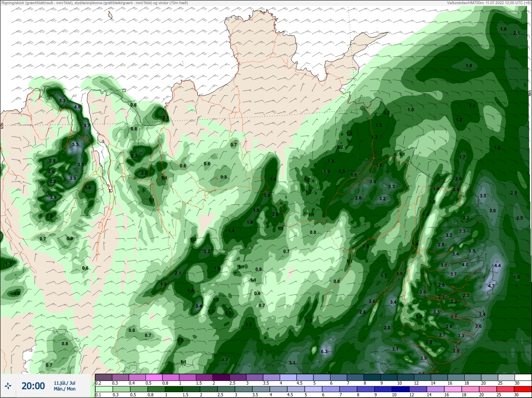This screenshot has height=398, width=532.
Task: Click the Mán./ Mon weekday label
Action: [x=64, y=389]
